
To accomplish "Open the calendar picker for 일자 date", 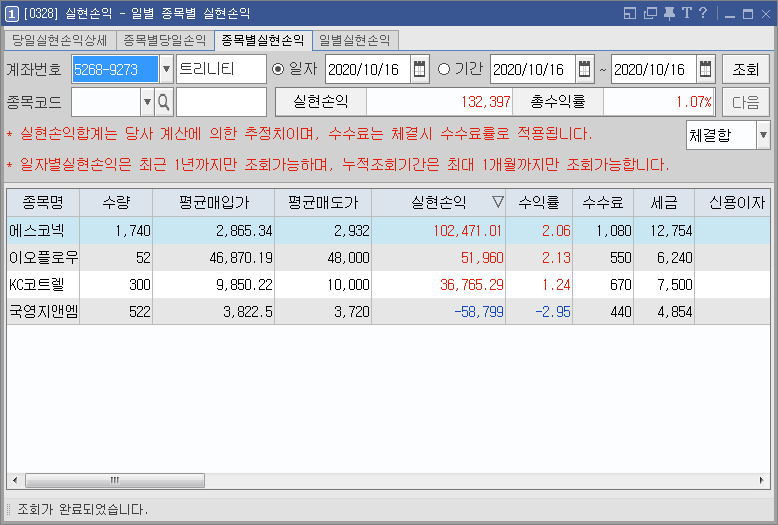I will pyautogui.click(x=419, y=69).
